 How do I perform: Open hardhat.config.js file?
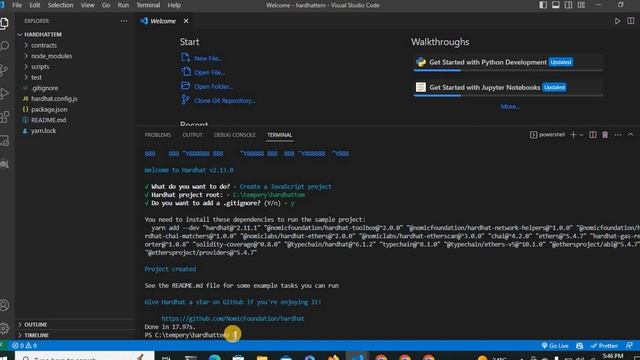click(75, 98)
